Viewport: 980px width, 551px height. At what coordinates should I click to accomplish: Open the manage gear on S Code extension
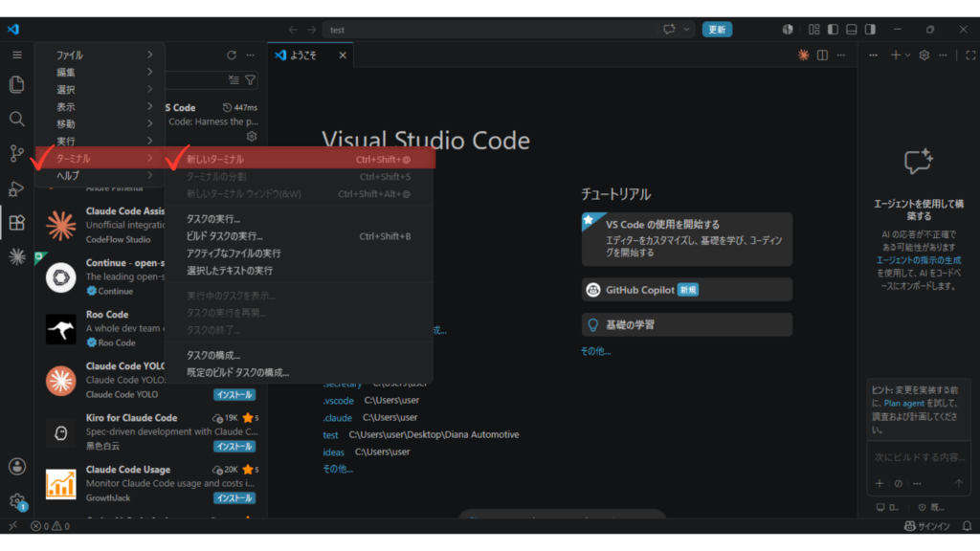click(x=252, y=136)
